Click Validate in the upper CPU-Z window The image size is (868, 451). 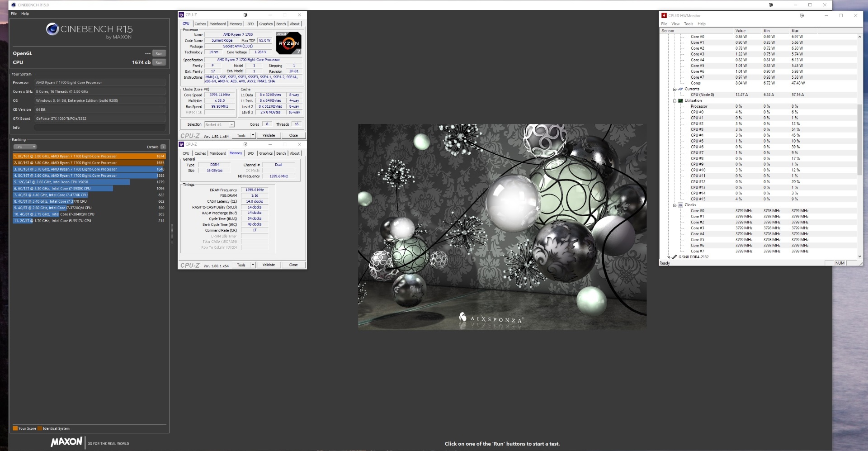(x=269, y=135)
